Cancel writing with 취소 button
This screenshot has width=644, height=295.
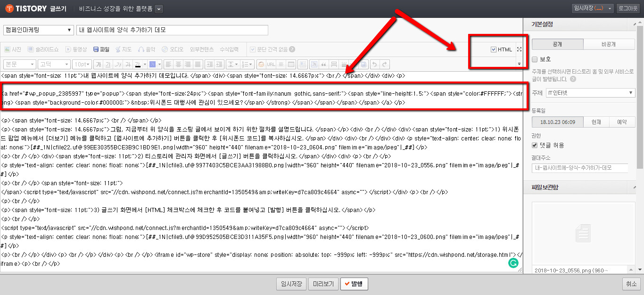(x=631, y=284)
